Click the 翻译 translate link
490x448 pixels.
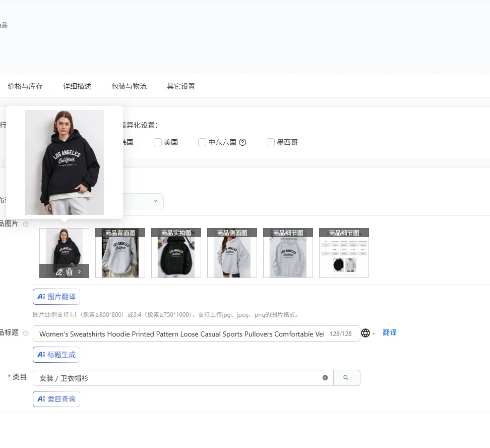pos(389,333)
